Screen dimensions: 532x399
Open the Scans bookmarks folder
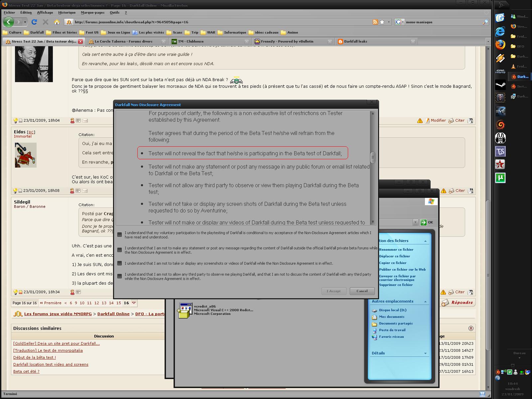(x=174, y=33)
